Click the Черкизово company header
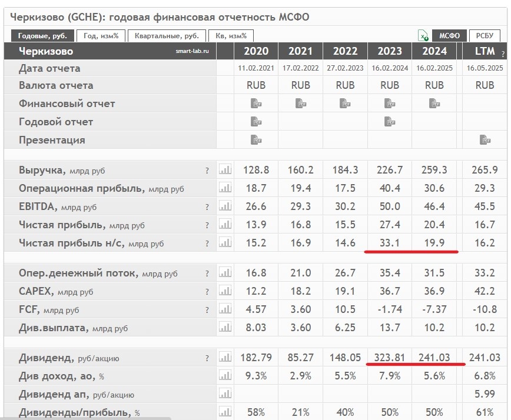Screen dimensions: 511x420 (46, 51)
